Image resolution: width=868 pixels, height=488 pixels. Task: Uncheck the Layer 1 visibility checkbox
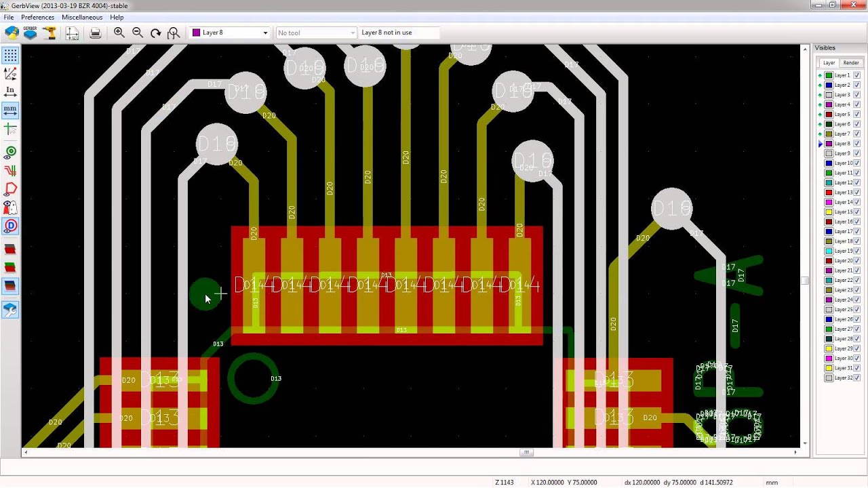[856, 75]
